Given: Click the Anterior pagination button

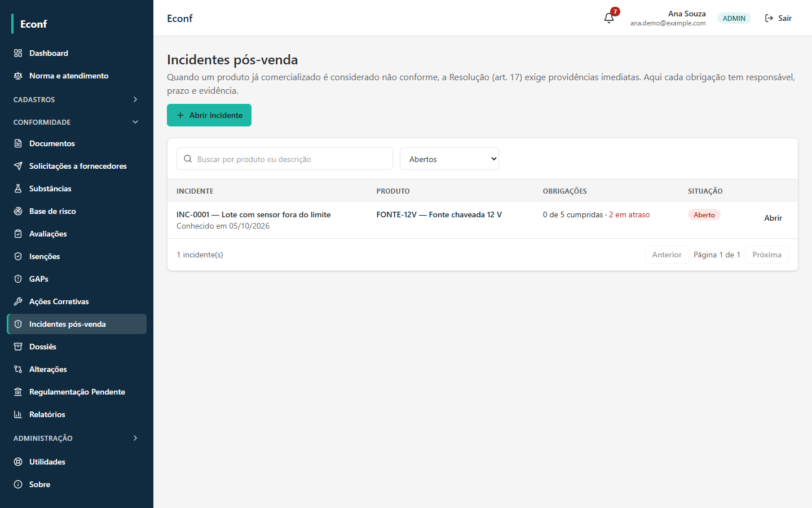Looking at the screenshot, I should coord(667,255).
